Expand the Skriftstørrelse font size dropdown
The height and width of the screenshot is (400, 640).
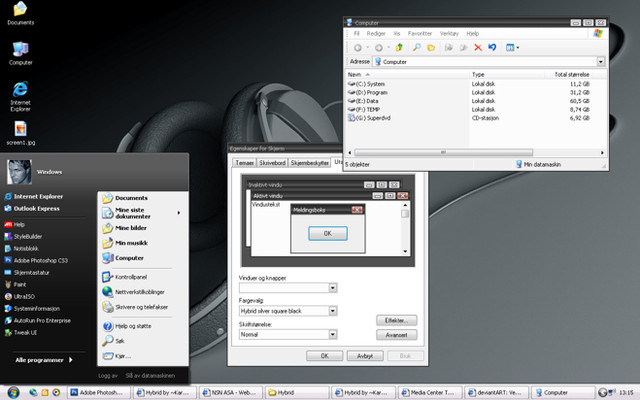point(332,334)
